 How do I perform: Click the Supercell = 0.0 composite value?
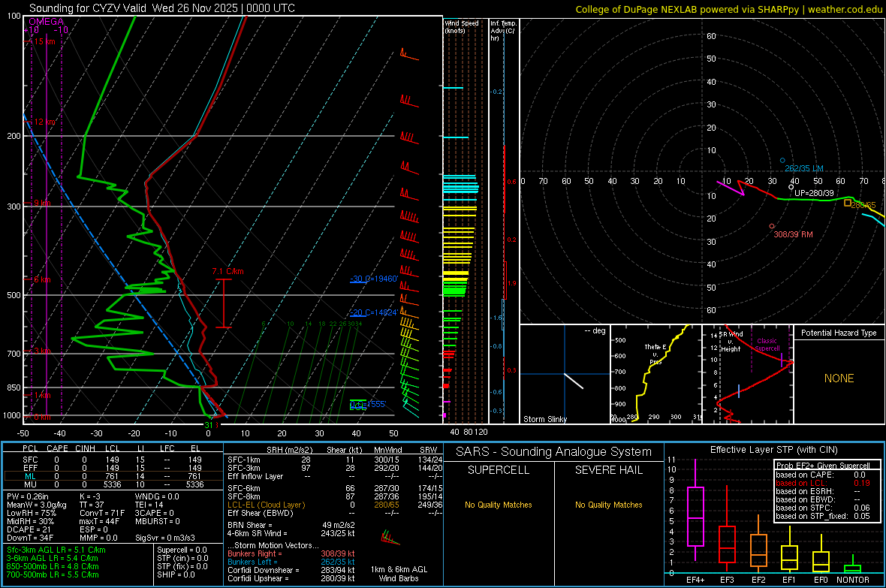(182, 550)
